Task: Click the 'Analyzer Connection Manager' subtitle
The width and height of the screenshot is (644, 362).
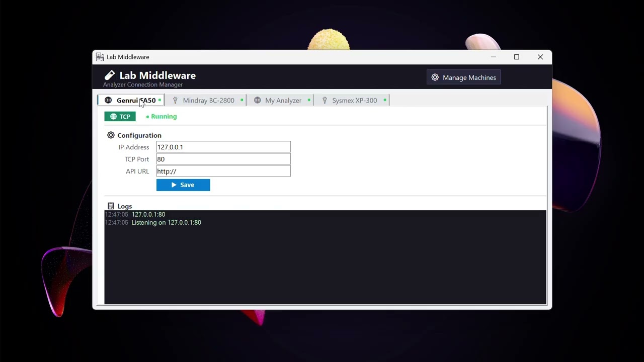Action: [143, 84]
